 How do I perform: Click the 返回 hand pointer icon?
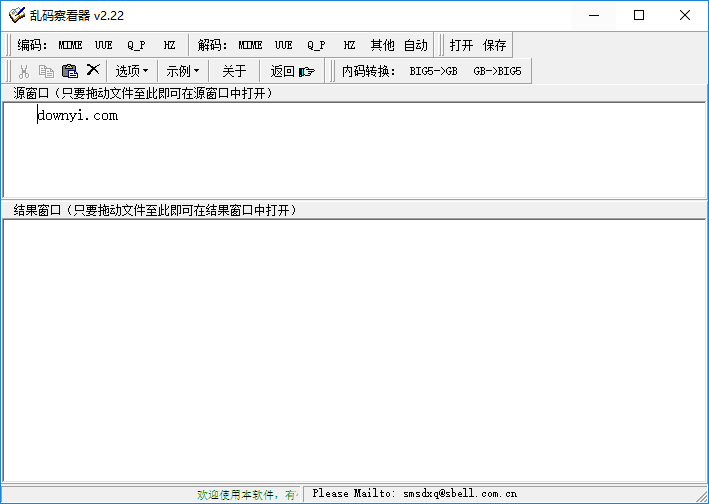pos(306,71)
